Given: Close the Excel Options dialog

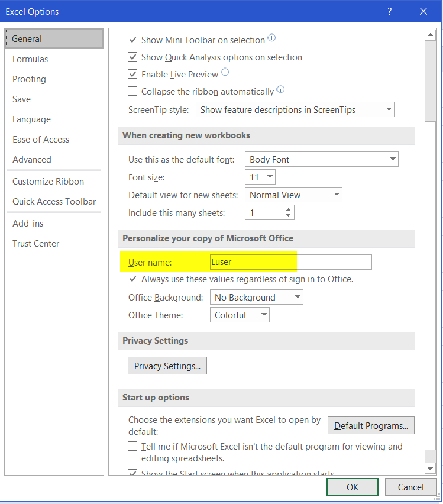Looking at the screenshot, I should (x=423, y=12).
